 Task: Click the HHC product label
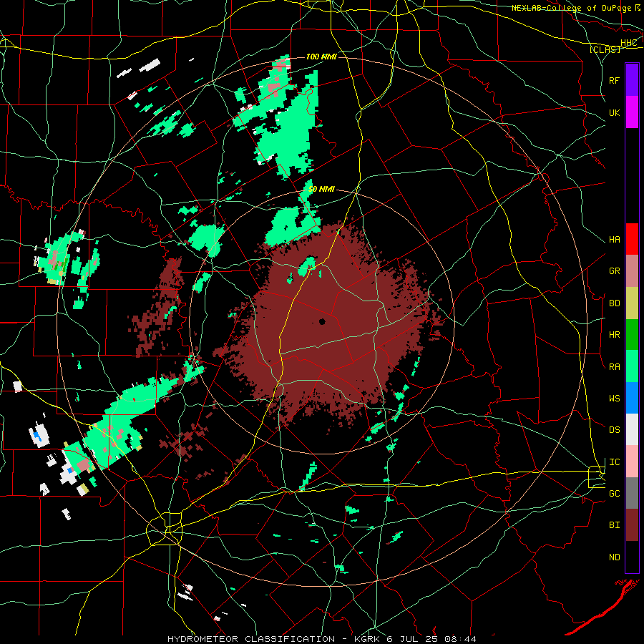(628, 43)
